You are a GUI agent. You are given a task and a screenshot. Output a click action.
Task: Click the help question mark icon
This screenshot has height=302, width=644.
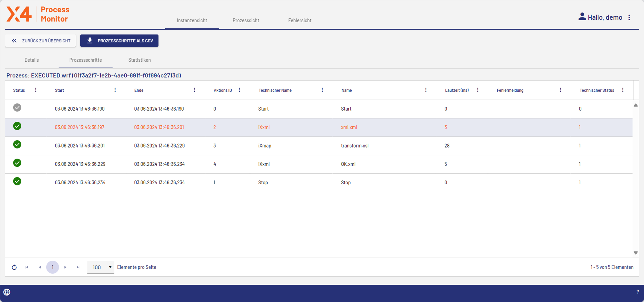point(637,292)
